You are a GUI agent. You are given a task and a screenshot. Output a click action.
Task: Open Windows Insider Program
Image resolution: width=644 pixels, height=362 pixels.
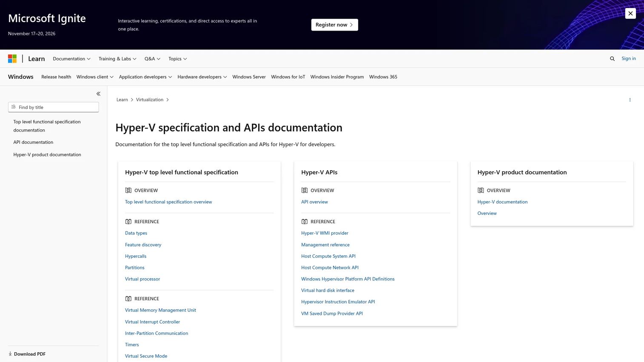click(x=337, y=77)
